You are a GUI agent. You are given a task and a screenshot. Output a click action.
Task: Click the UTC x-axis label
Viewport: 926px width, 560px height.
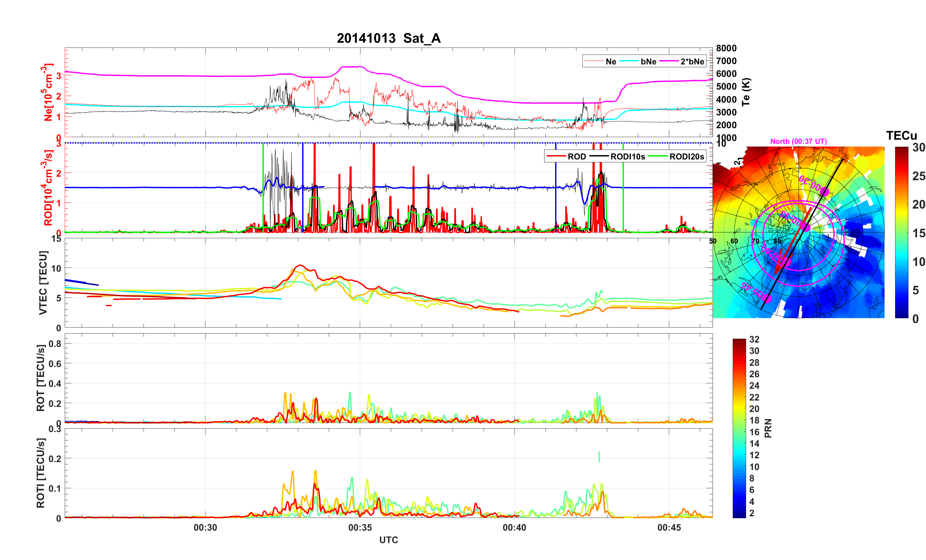point(388,540)
